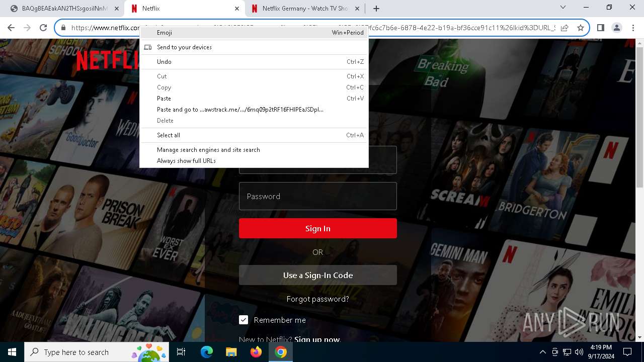Reload the current page

pos(43,28)
